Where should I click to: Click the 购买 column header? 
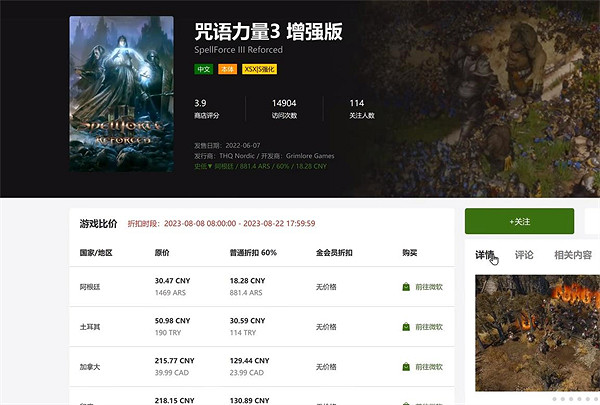[409, 253]
